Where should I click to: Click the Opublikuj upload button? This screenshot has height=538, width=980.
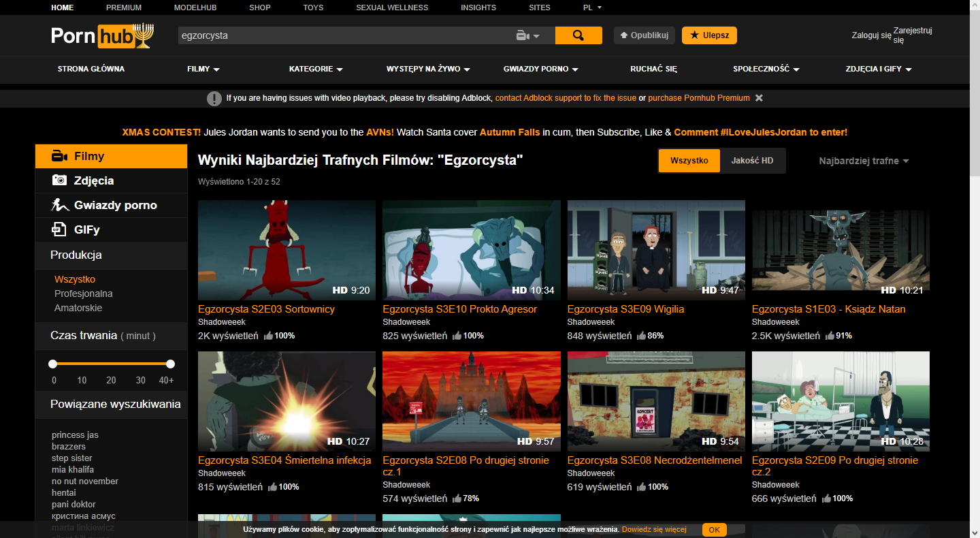pyautogui.click(x=644, y=35)
